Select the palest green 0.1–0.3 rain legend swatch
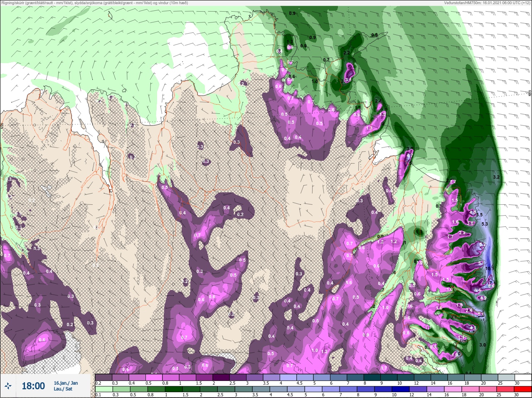 [x=104, y=389]
